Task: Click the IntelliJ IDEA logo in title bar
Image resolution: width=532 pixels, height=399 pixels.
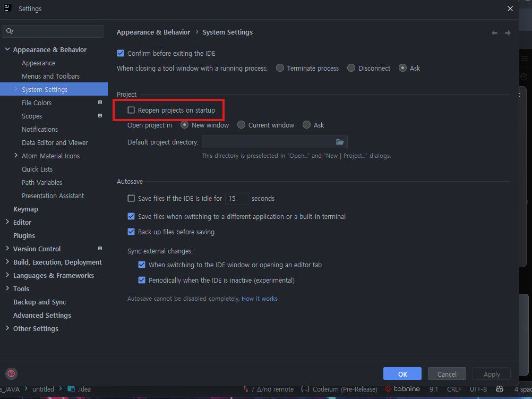Action: point(8,8)
